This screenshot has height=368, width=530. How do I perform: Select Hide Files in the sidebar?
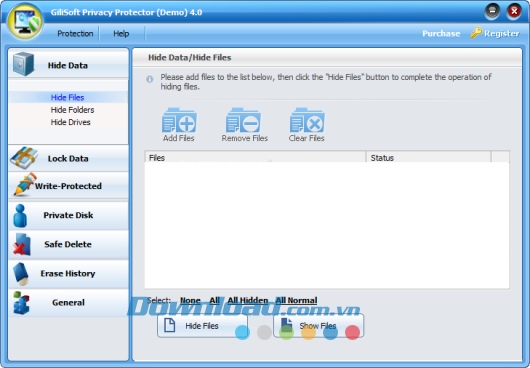coord(68,97)
